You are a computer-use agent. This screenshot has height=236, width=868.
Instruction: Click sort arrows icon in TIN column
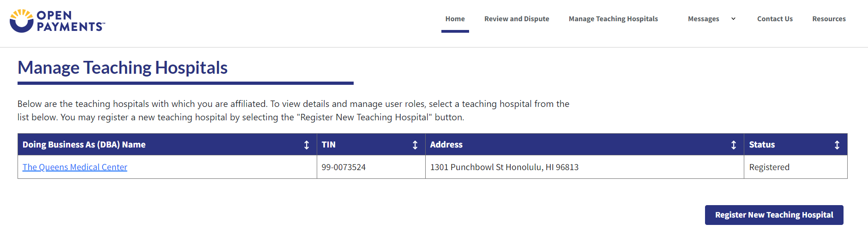pos(415,145)
